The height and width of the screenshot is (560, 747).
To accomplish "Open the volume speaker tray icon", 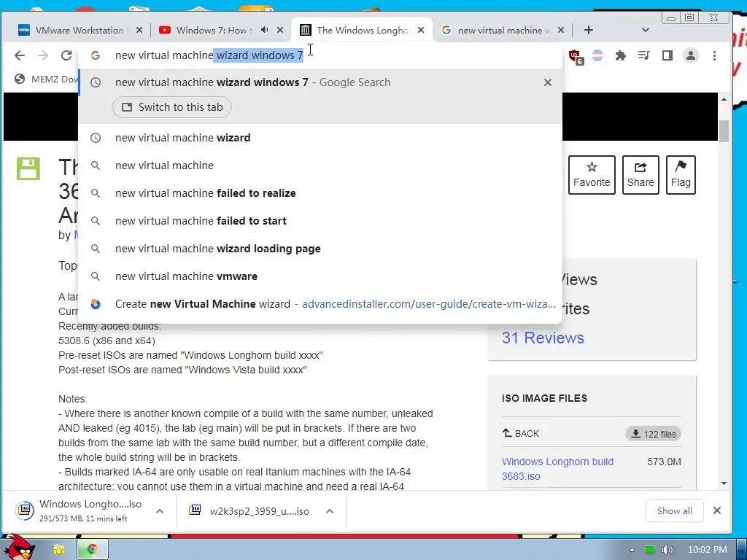I will coord(667,550).
